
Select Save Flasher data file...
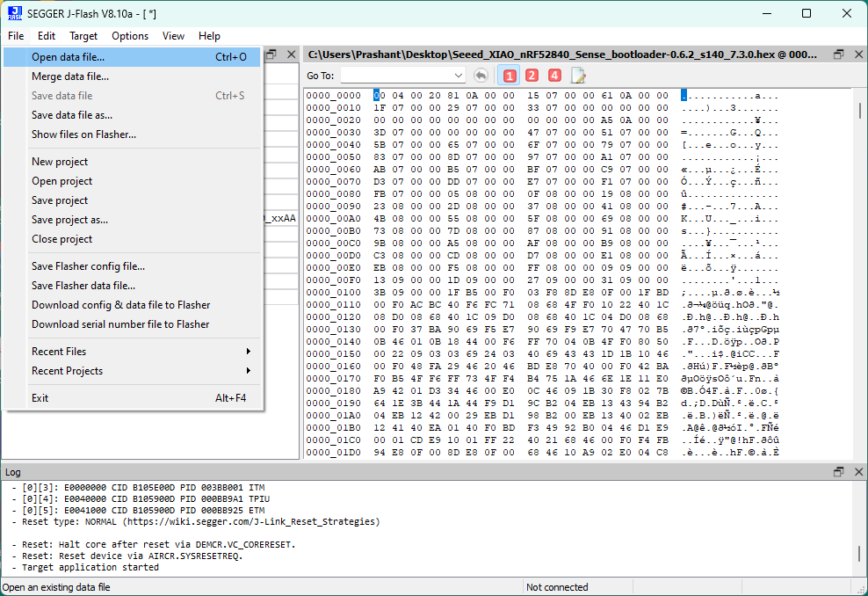point(132,286)
